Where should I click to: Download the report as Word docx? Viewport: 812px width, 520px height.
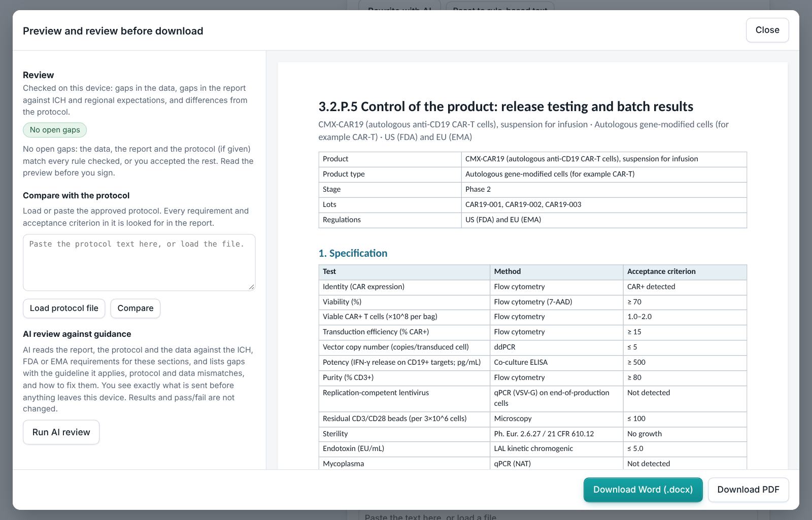click(643, 490)
